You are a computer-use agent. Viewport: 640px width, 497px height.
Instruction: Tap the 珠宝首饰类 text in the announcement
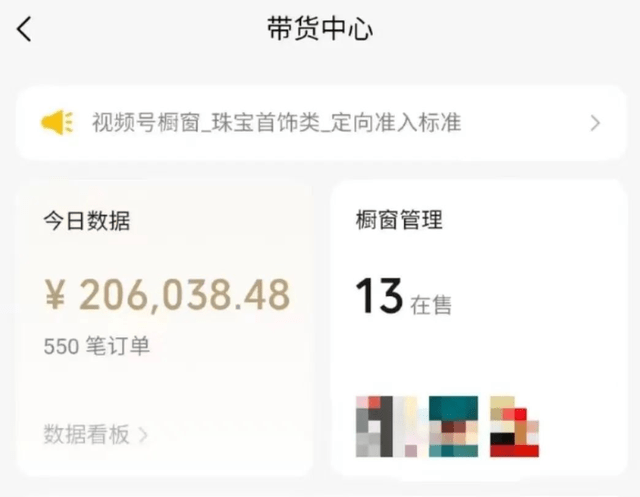pos(266,122)
